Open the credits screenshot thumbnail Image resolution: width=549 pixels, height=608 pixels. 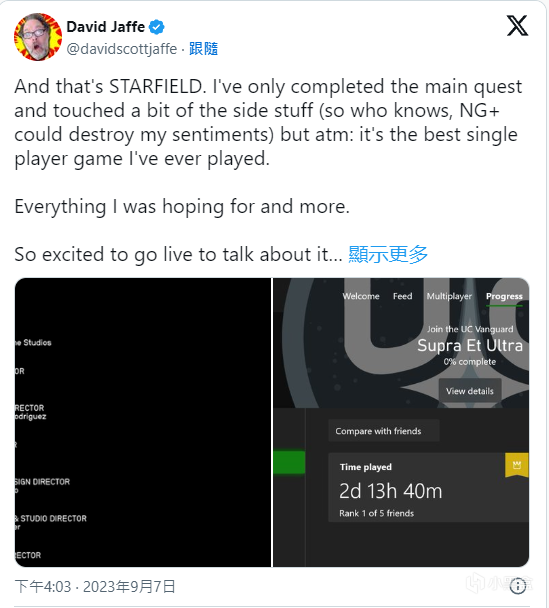(143, 422)
